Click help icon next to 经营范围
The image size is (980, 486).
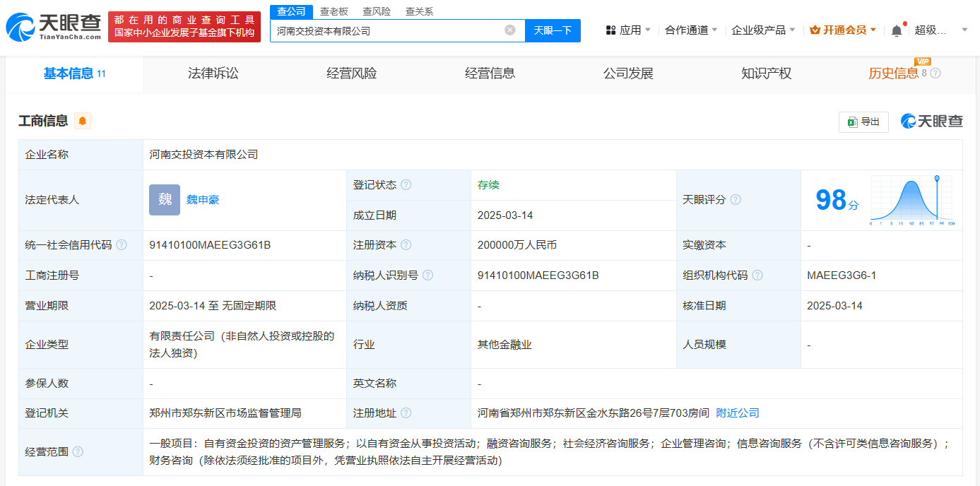tap(78, 451)
